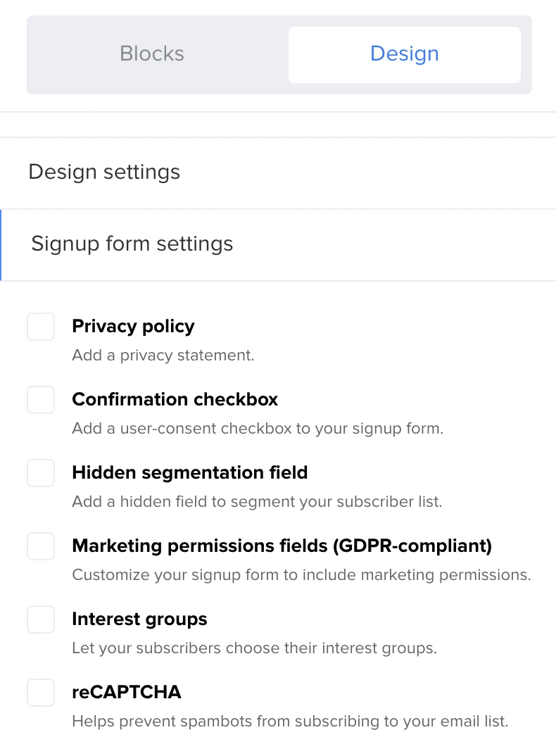Image resolution: width=556 pixels, height=756 pixels.
Task: Click the user-consent checkbox description text
Action: (x=258, y=429)
